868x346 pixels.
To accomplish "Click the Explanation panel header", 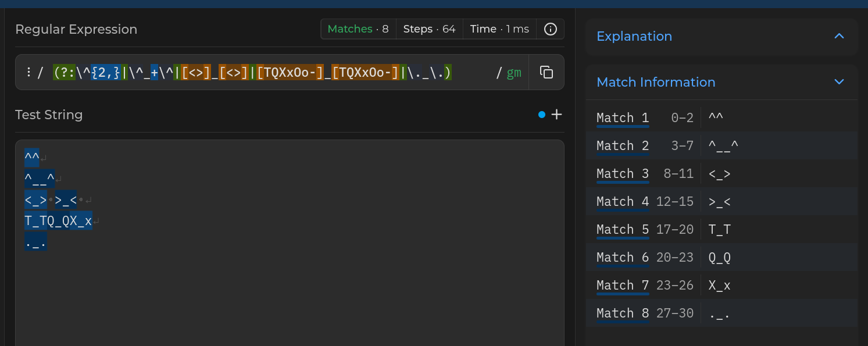I will (721, 37).
